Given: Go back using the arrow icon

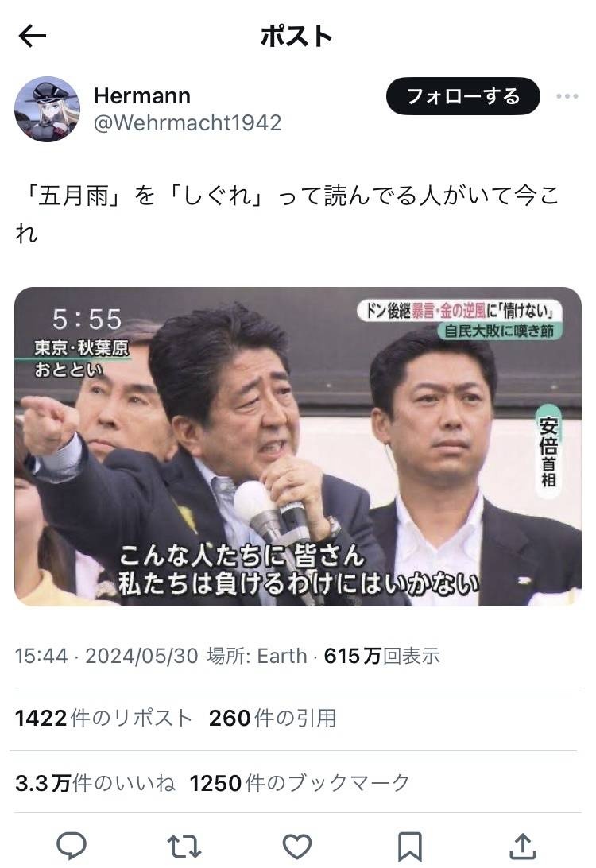Looking at the screenshot, I should click(x=32, y=37).
